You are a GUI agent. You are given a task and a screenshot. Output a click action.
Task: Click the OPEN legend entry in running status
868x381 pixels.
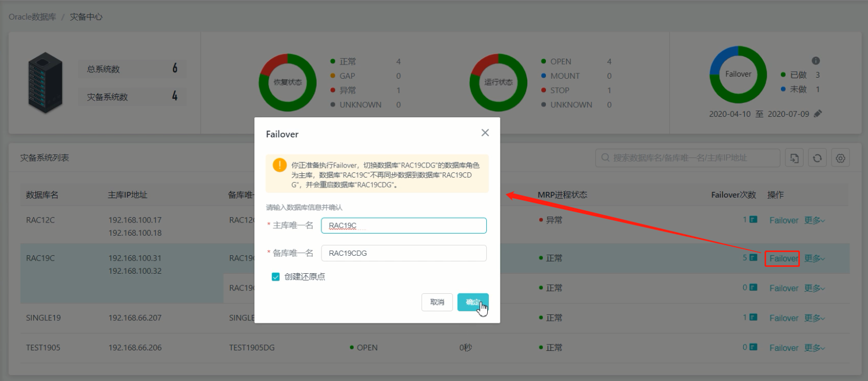556,62
